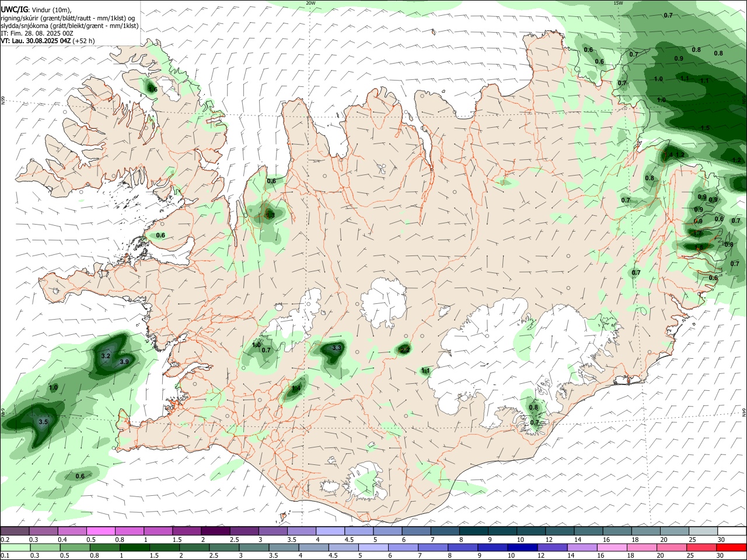Click the 'UWC/IG: Vindur (10m)' title text
The image size is (747, 560).
(x=36, y=10)
